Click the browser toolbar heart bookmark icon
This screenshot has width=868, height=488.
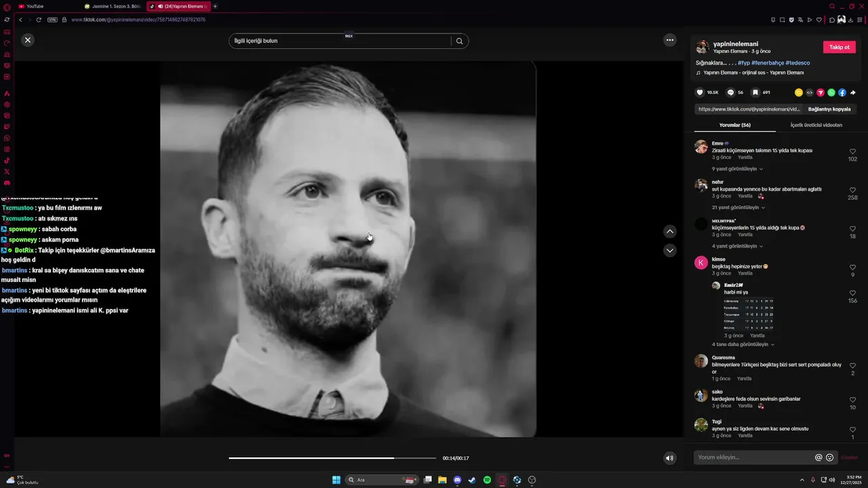[x=818, y=20]
